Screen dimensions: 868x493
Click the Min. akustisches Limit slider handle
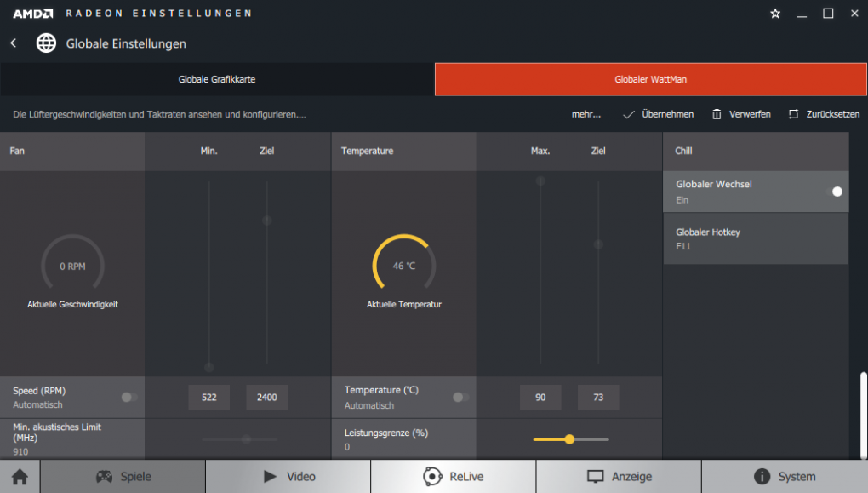tap(247, 439)
